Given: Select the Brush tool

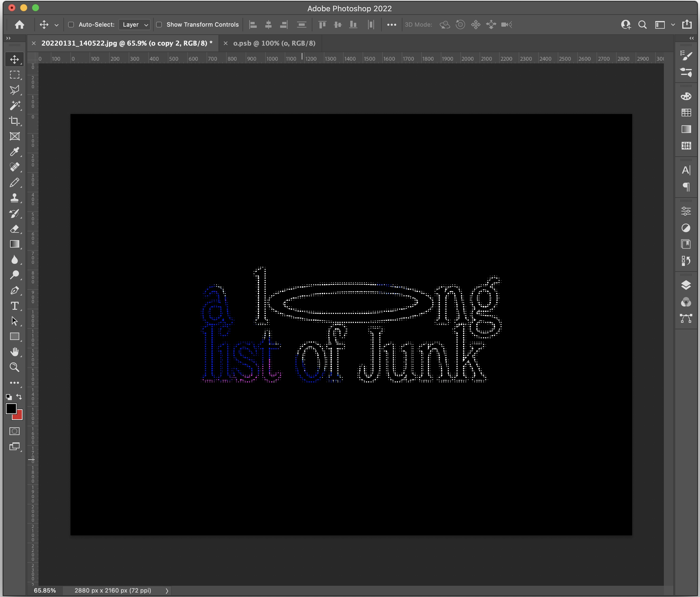Looking at the screenshot, I should [15, 182].
